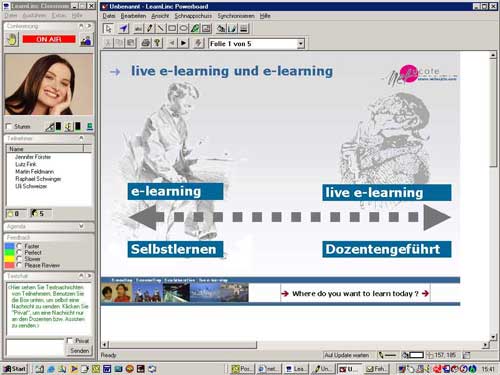Expand the Agenda panel

[81, 226]
